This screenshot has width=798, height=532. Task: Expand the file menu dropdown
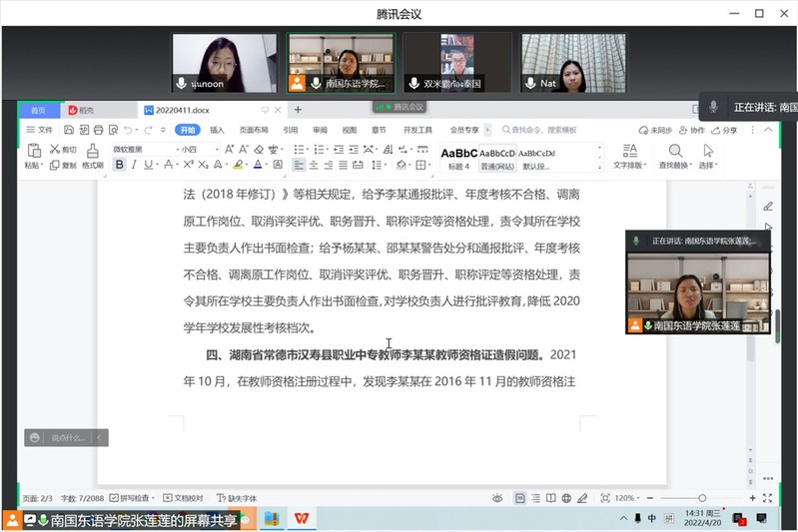coord(40,130)
